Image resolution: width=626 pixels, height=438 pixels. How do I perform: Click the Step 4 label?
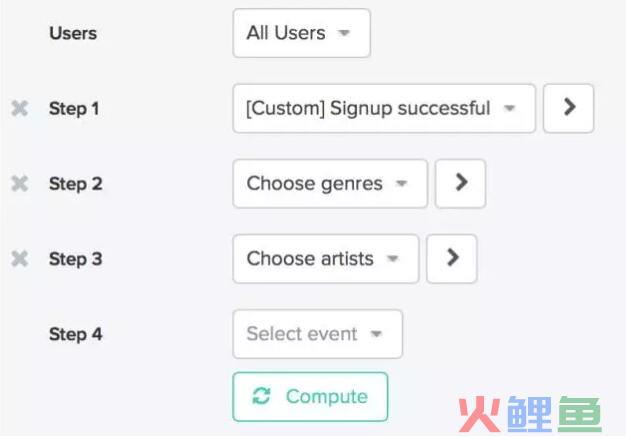75,334
